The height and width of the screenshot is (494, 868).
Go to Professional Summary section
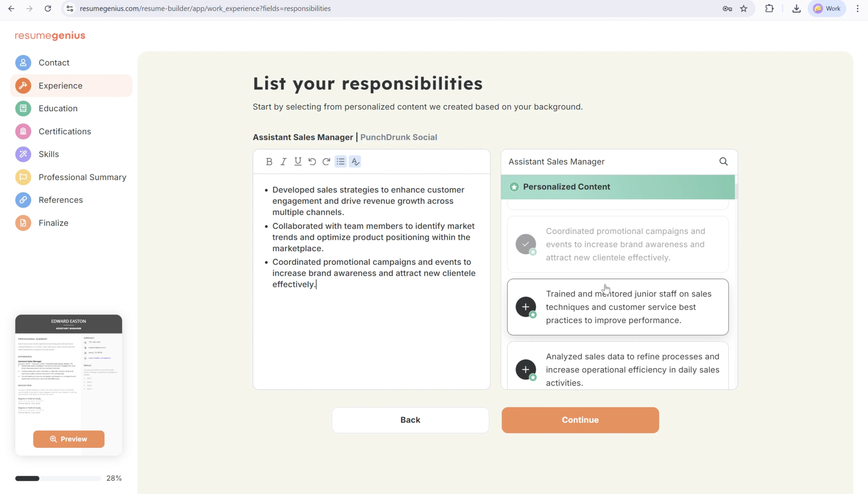[82, 177]
